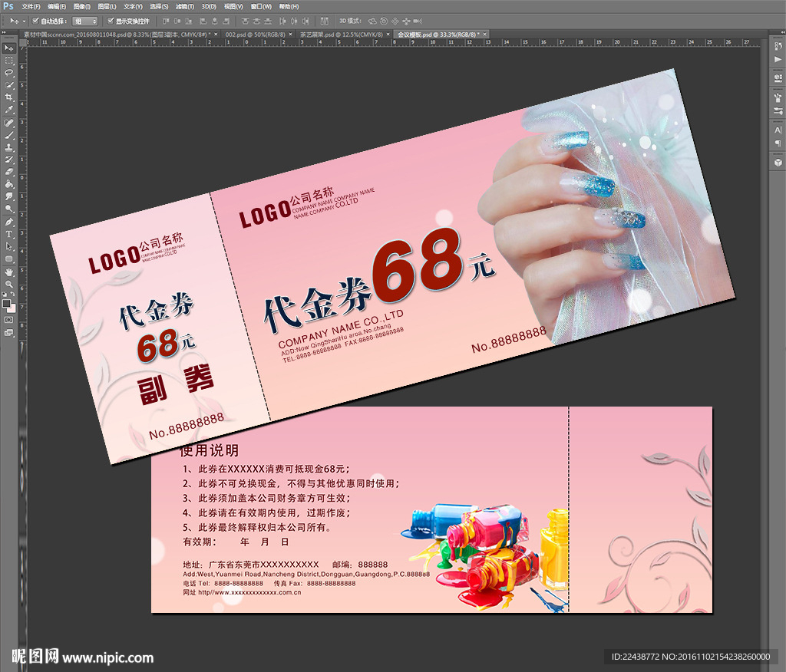Screen dimensions: 786x672
Task: Open the History panel icon
Action: pyautogui.click(x=778, y=47)
